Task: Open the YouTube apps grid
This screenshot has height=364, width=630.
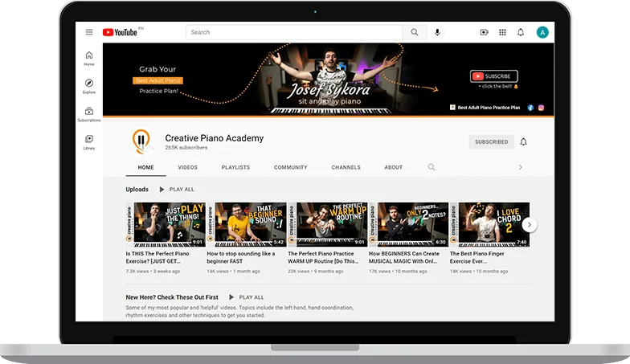Action: (502, 32)
